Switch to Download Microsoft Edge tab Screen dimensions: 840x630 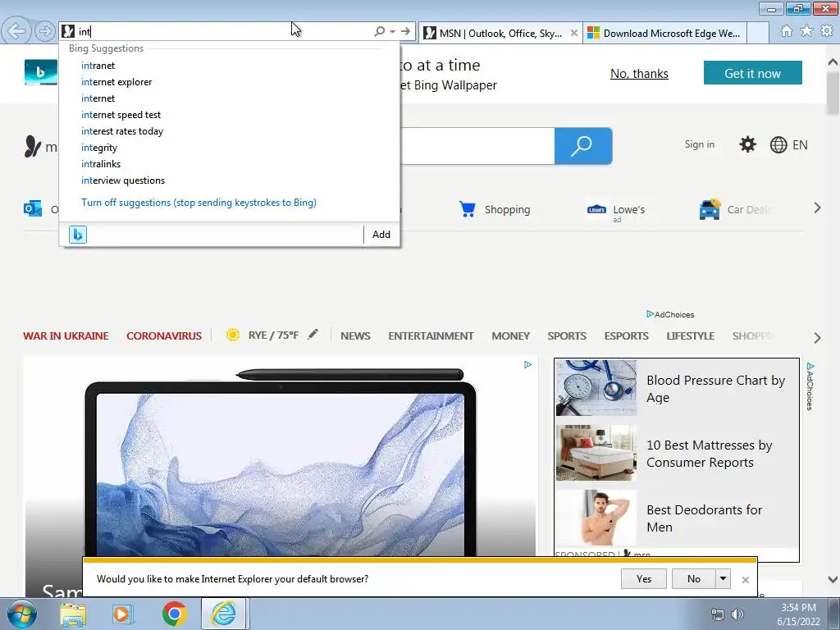pyautogui.click(x=664, y=33)
